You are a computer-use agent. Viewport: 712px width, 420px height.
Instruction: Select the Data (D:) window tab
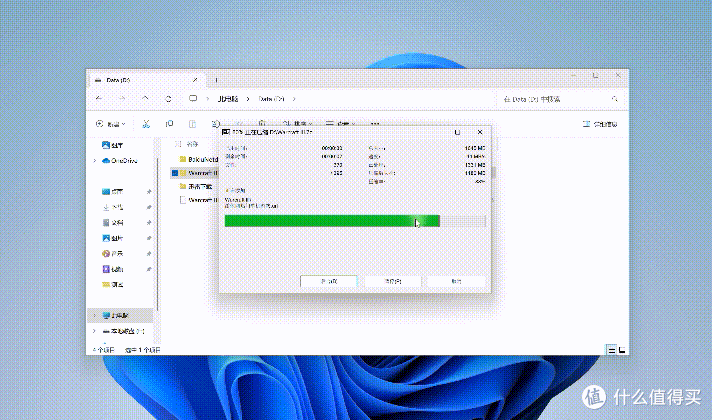coord(146,80)
